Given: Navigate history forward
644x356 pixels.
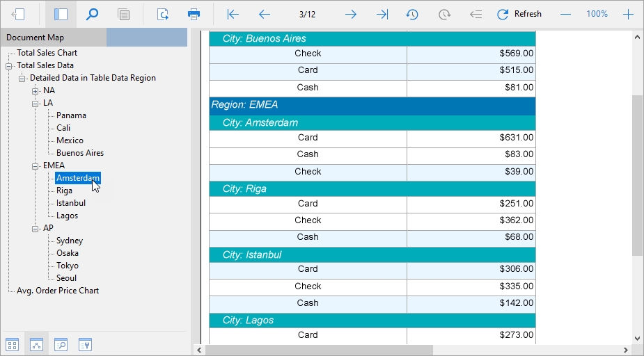Looking at the screenshot, I should click(x=444, y=15).
